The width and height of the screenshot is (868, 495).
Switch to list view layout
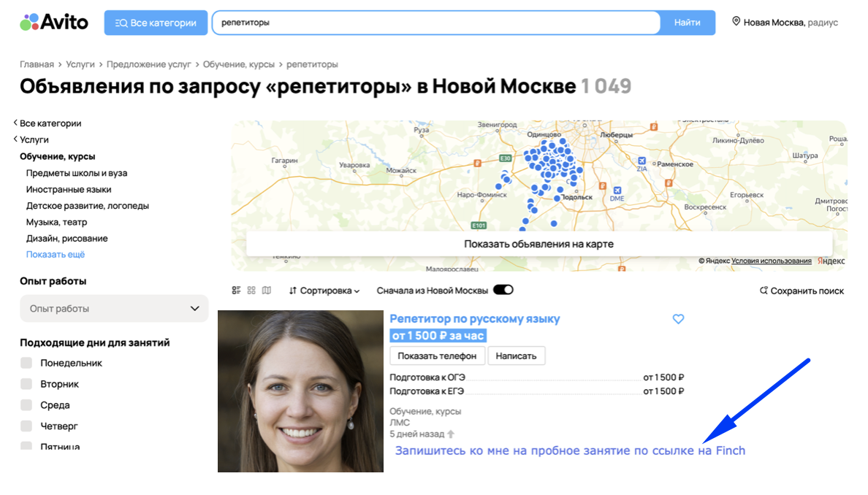(236, 291)
